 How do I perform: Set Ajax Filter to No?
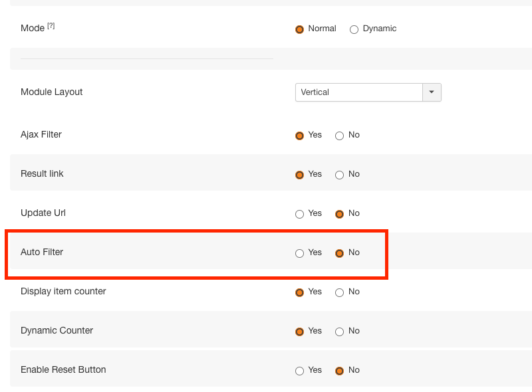pos(339,136)
